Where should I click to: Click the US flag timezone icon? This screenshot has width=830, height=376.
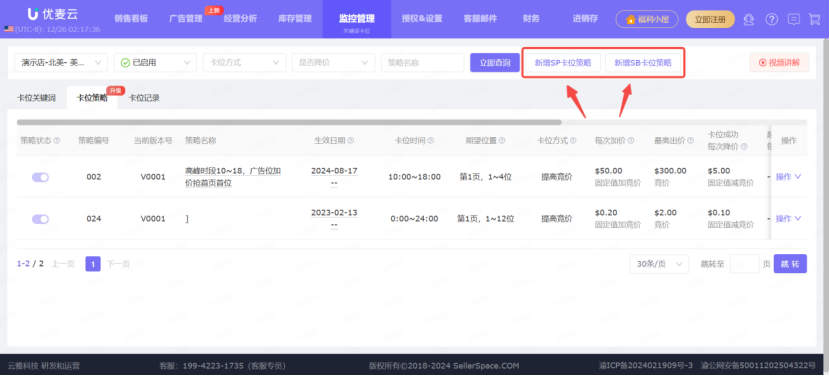tap(8, 29)
